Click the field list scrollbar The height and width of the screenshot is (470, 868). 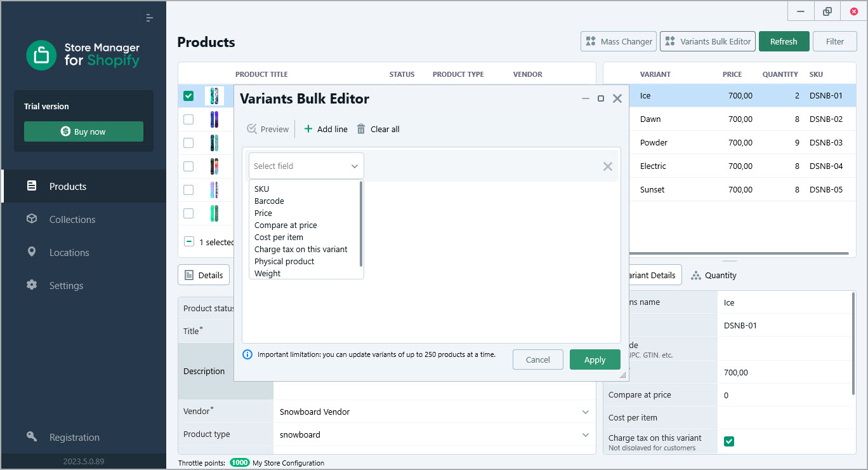click(x=361, y=224)
